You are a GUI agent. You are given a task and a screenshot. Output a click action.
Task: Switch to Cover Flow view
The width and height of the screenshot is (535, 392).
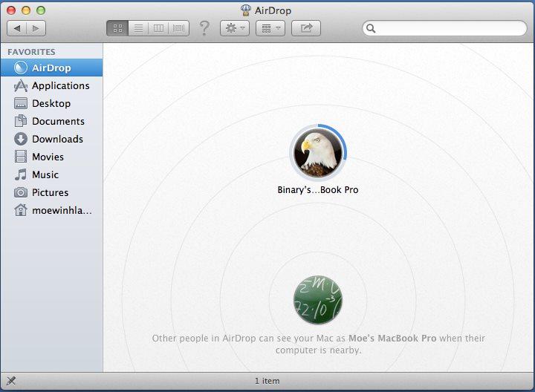coord(179,28)
